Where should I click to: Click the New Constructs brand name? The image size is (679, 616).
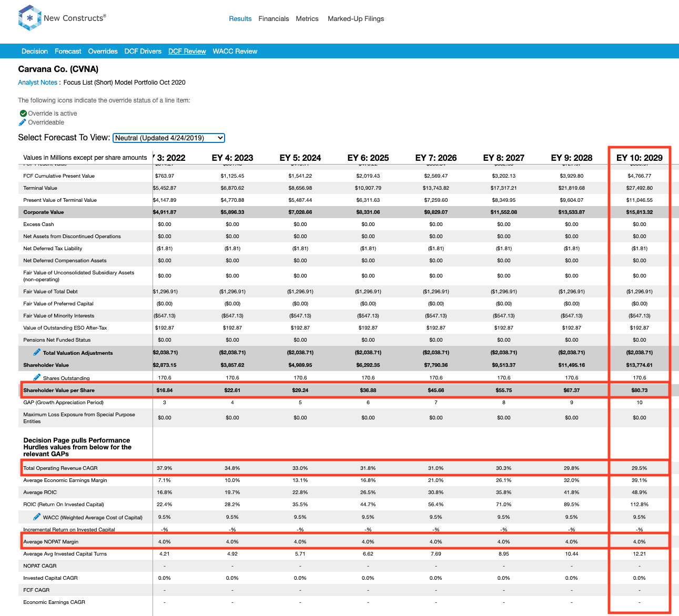(75, 18)
